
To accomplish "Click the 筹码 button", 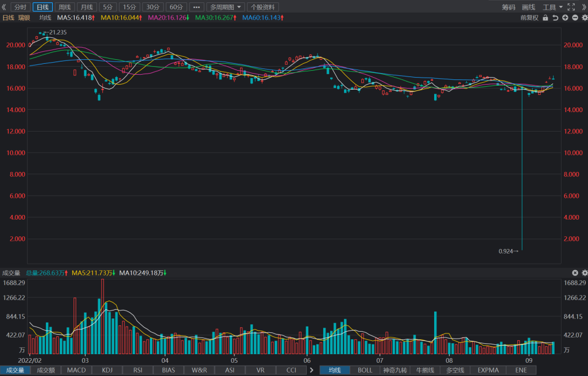I will coord(509,7).
